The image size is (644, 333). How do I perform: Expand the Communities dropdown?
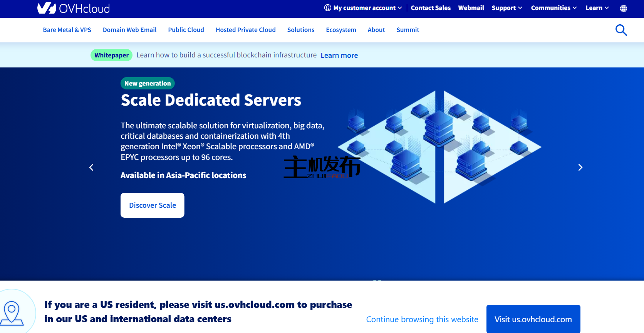pyautogui.click(x=554, y=8)
